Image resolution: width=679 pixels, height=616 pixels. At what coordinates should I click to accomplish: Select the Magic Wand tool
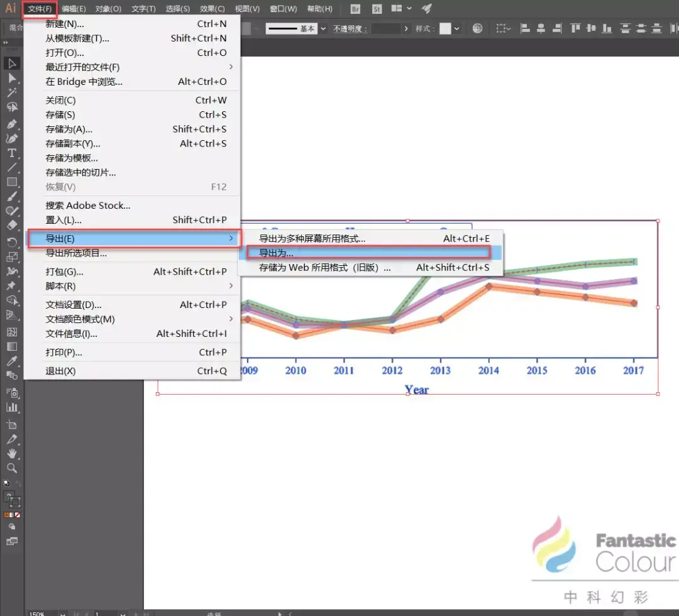[x=12, y=92]
